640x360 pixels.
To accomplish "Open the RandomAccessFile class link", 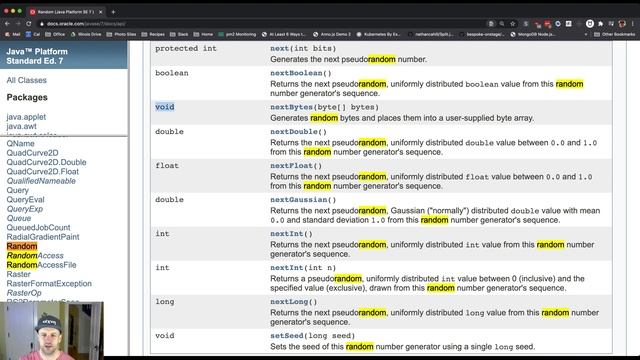I will 42,265.
